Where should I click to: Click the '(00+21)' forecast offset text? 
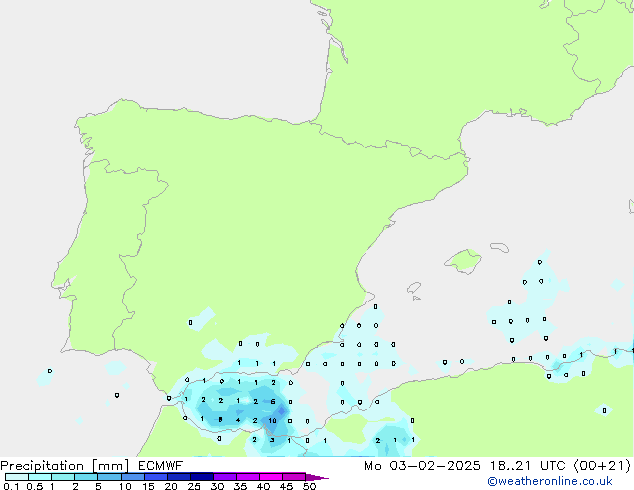[x=602, y=466]
